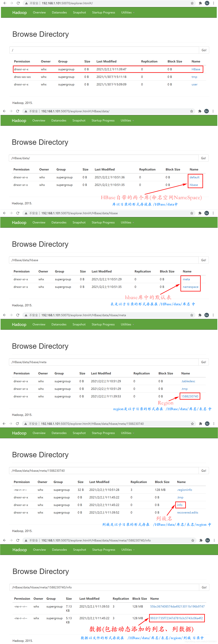Open Startup Progress on page listing .tabledesc
Image resolution: width=218 pixels, height=644 pixels.
(x=103, y=324)
